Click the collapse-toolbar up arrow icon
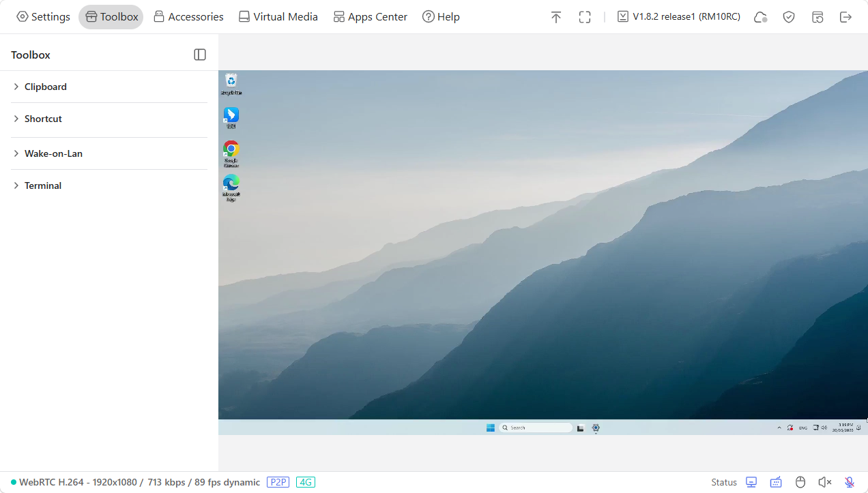 556,17
